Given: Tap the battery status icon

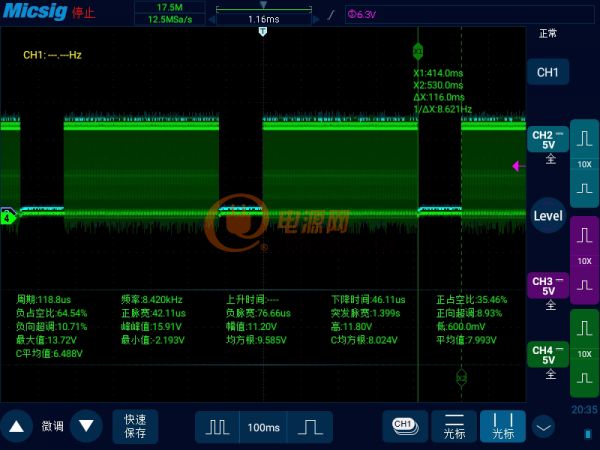Looking at the screenshot, I should [588, 434].
